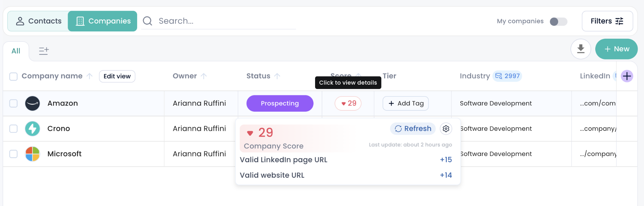Click the add view list icon

point(44,51)
